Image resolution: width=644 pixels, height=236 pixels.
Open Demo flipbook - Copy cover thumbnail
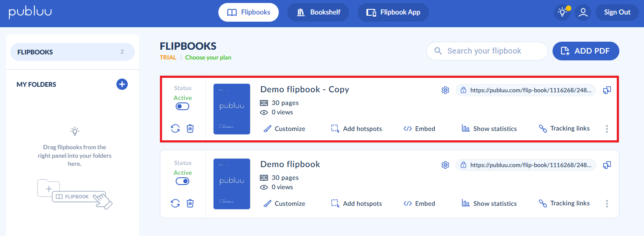pos(232,109)
